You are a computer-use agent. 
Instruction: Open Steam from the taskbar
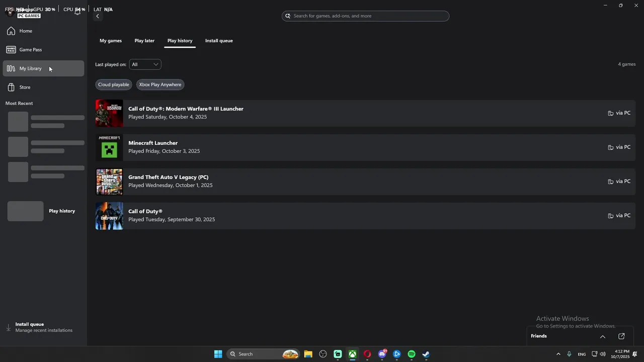coord(426,354)
